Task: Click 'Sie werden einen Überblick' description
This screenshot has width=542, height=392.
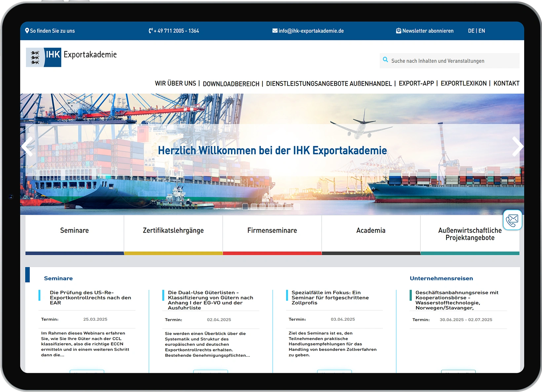Action: tap(208, 344)
